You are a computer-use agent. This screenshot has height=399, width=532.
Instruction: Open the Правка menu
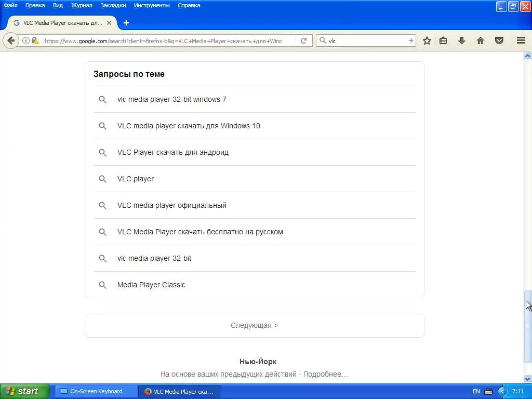coord(35,5)
